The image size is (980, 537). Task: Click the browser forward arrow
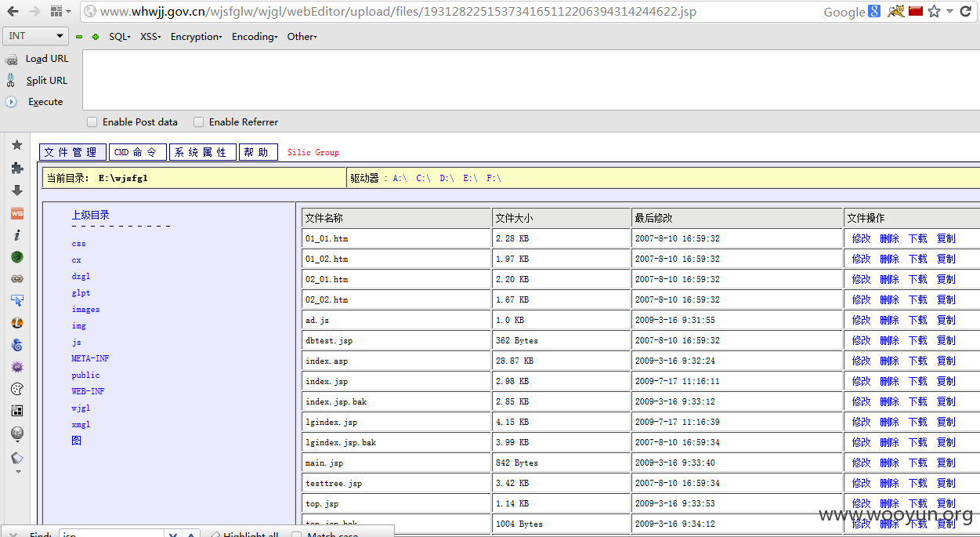point(34,12)
